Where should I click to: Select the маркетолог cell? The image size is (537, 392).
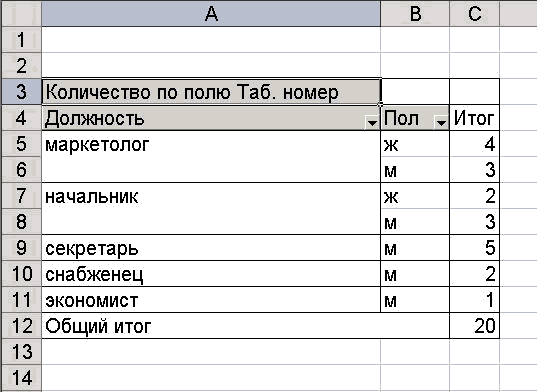[211, 144]
